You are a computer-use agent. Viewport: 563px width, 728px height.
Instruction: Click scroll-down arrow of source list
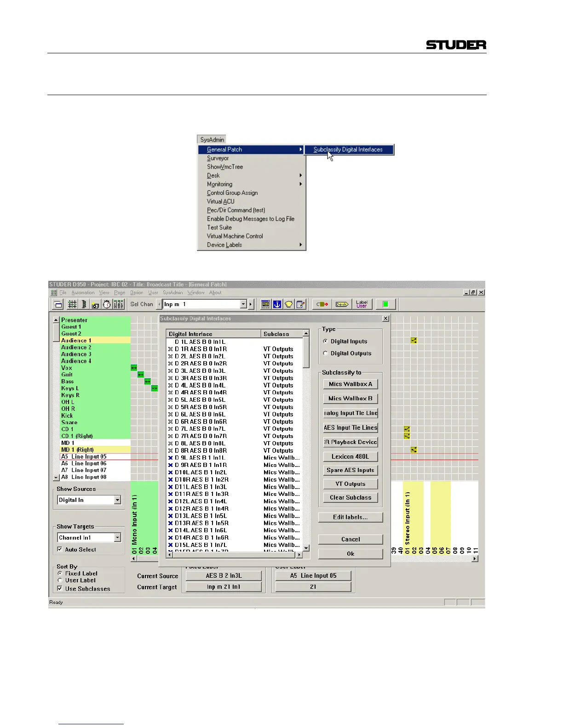56,478
